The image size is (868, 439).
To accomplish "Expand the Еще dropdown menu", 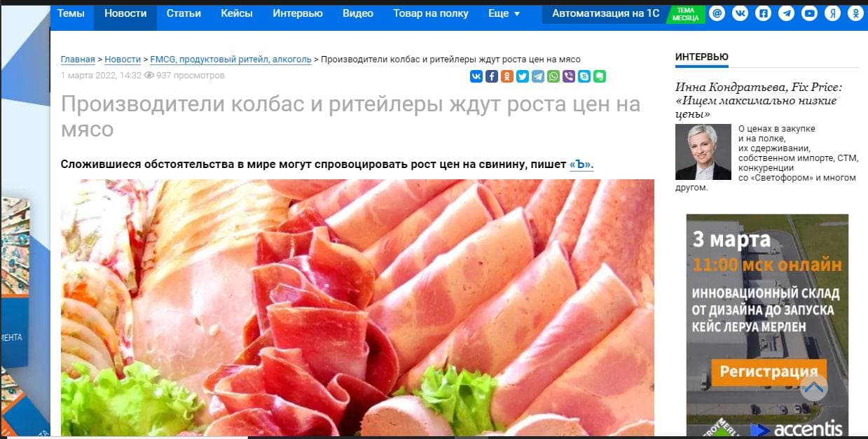I will click(504, 13).
